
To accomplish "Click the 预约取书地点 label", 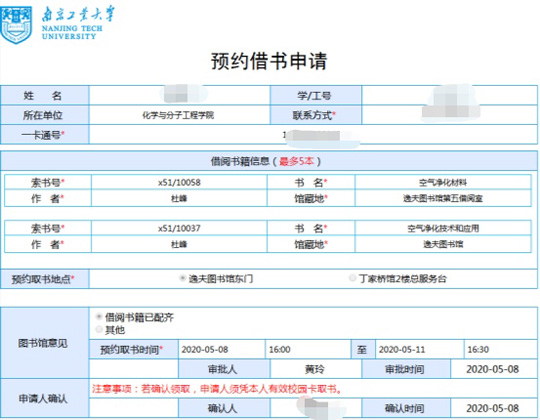I will [x=44, y=279].
